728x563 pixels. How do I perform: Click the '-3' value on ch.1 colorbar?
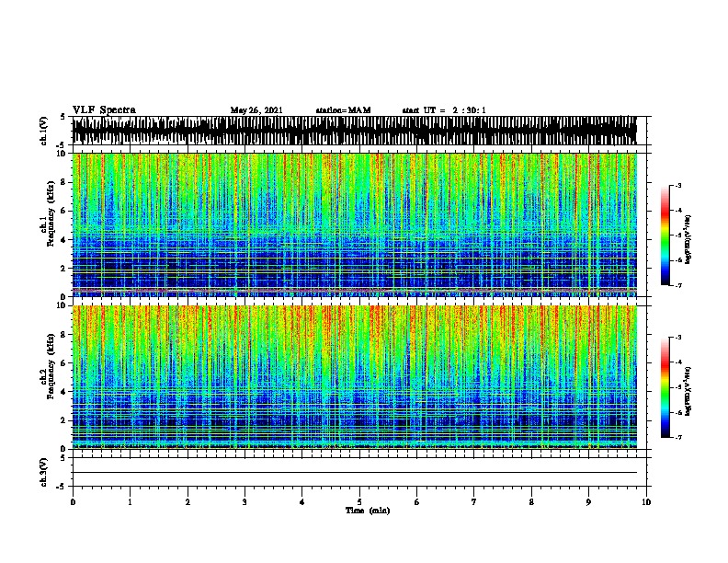(678, 185)
